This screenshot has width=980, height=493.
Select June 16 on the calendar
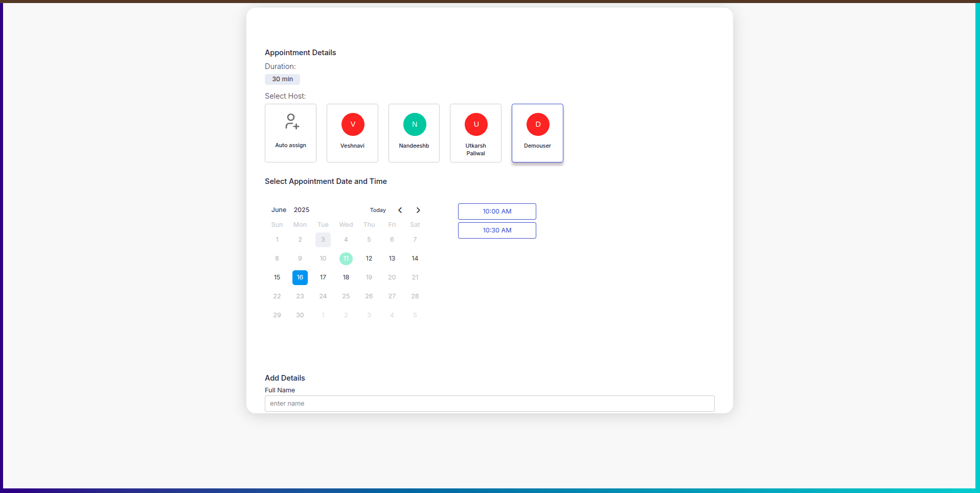click(x=300, y=277)
